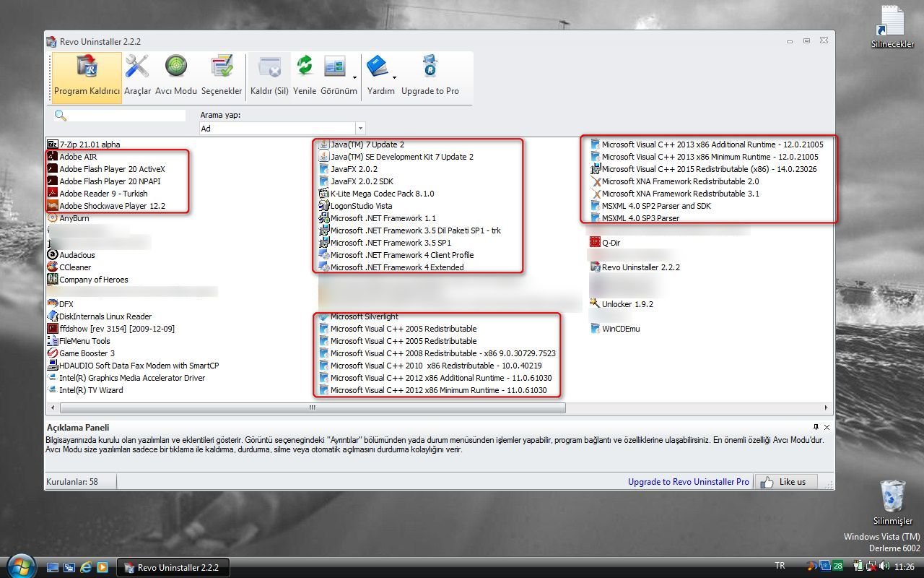Select Adobe Flash Player 20 ActiveX
Image resolution: width=924 pixels, height=578 pixels.
click(x=106, y=169)
